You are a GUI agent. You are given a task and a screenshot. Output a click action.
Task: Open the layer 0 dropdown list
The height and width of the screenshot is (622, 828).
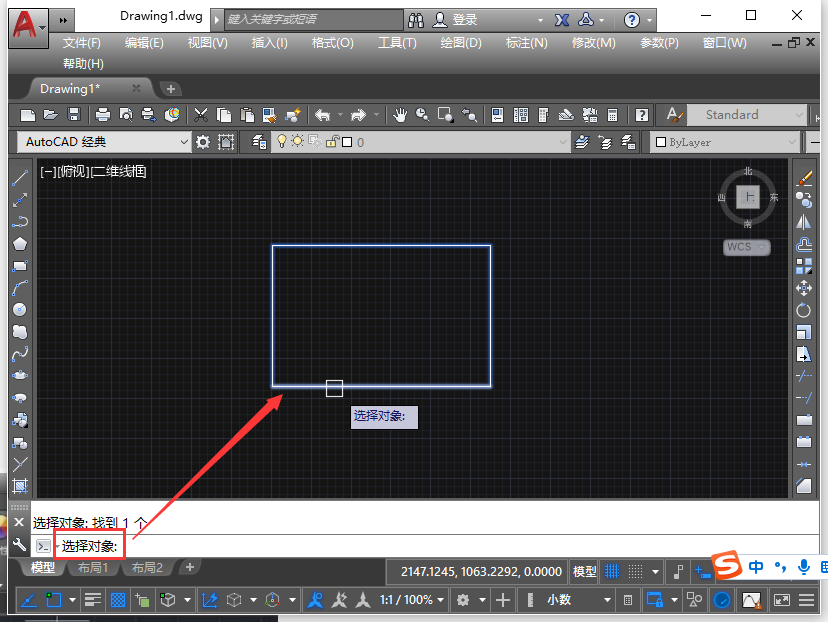(420, 142)
